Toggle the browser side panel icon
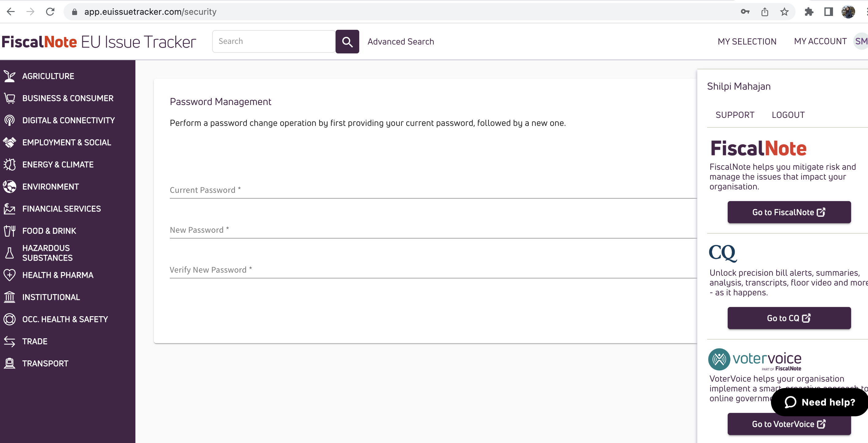 pos(829,12)
